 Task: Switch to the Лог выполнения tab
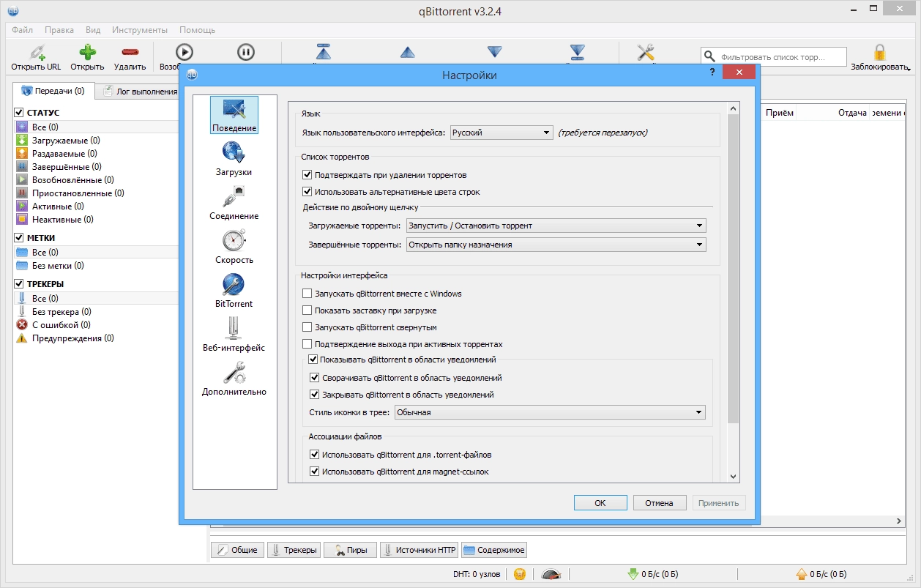tap(139, 92)
